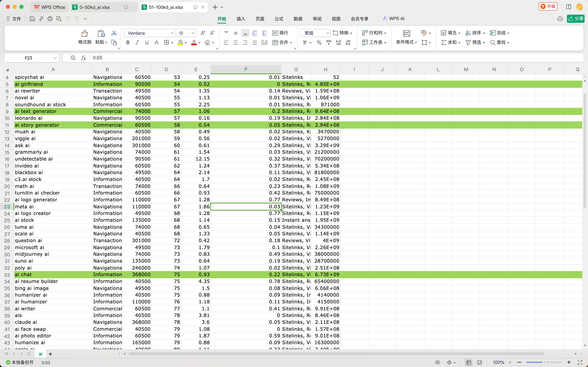Open the zoom 100% dropdown

(510, 362)
